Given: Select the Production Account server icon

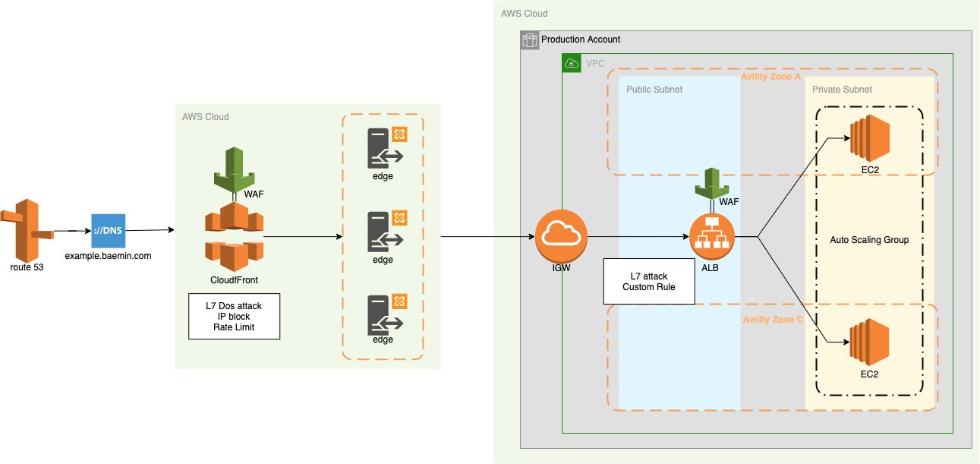Looking at the screenshot, I should pos(530,40).
